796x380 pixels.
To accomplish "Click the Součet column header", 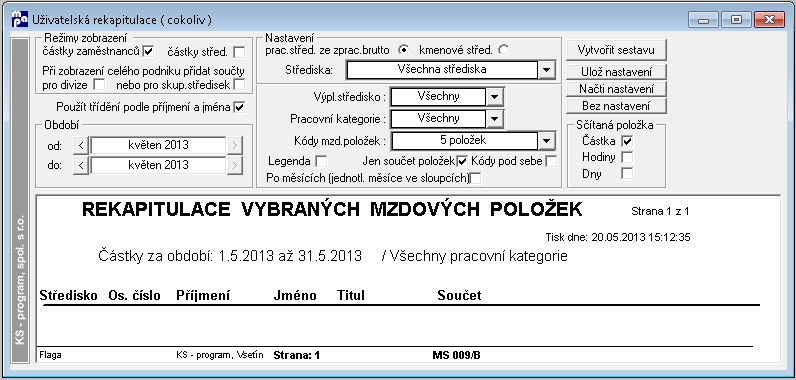I will tap(459, 295).
